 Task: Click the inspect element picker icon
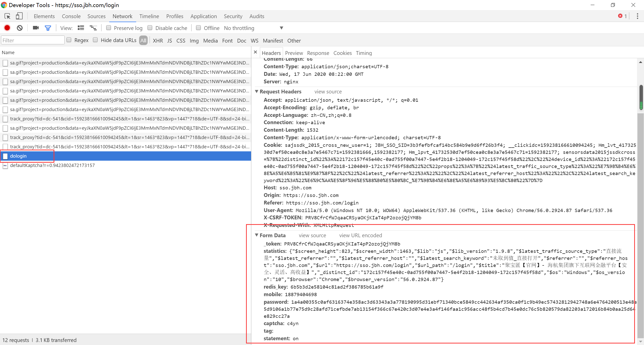7,16
